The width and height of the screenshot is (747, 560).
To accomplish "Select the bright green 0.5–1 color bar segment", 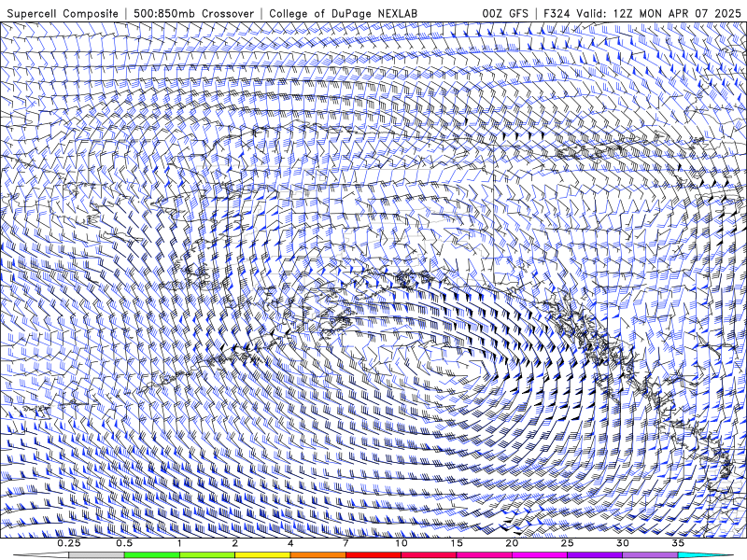I will [151, 555].
